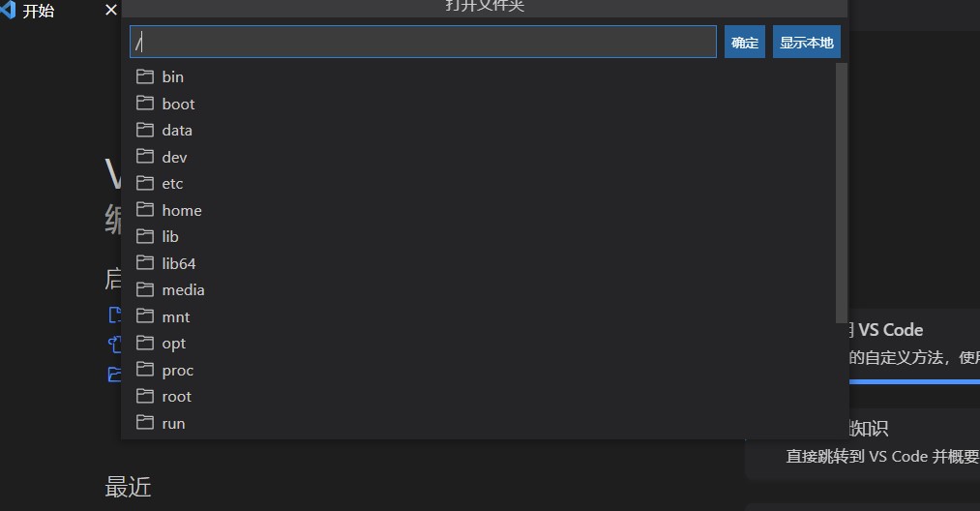Click the folder icon beside root

click(145, 396)
